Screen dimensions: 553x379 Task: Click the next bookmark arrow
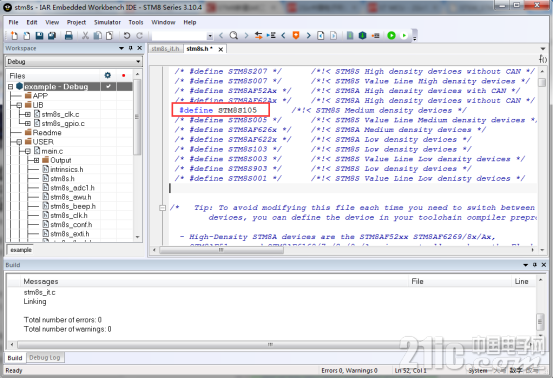pyautogui.click(x=309, y=36)
